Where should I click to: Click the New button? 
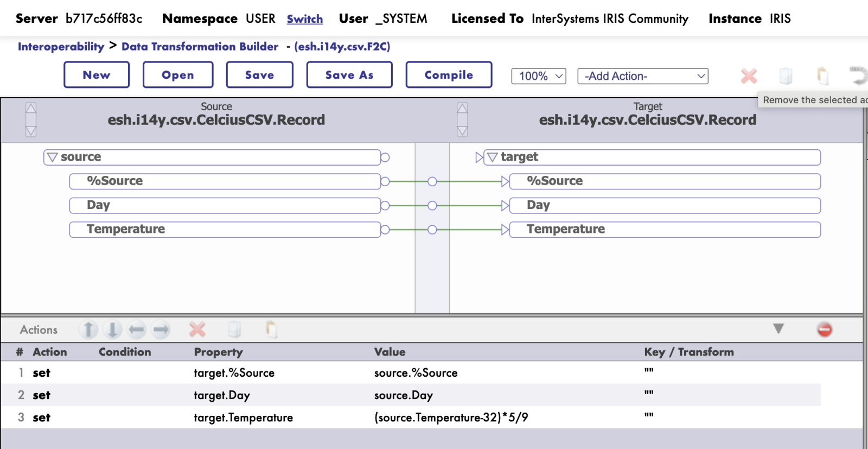pos(97,75)
